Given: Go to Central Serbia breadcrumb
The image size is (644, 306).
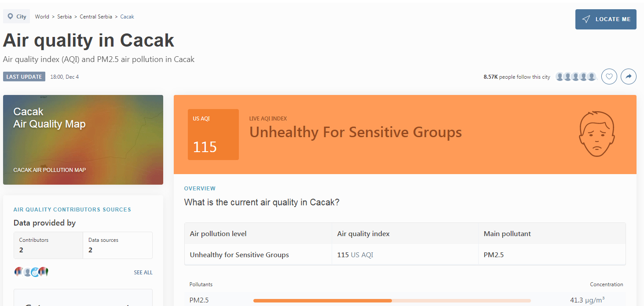Looking at the screenshot, I should (96, 17).
